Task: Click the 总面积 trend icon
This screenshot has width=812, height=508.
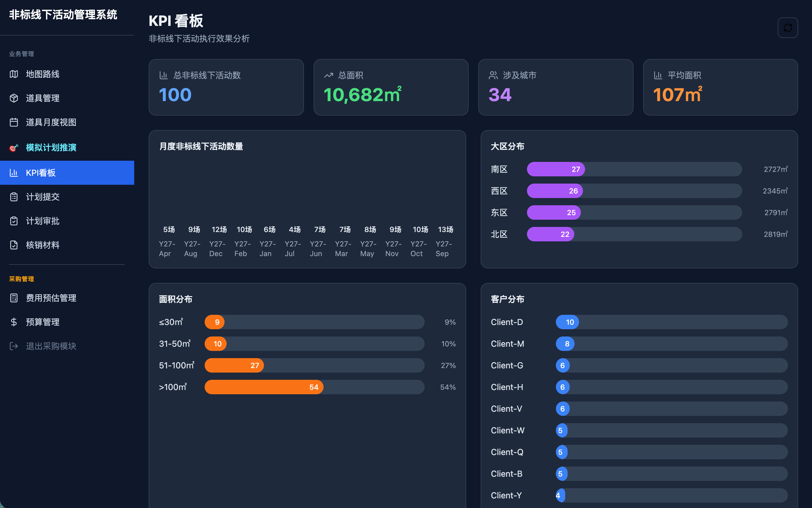Action: pyautogui.click(x=329, y=75)
